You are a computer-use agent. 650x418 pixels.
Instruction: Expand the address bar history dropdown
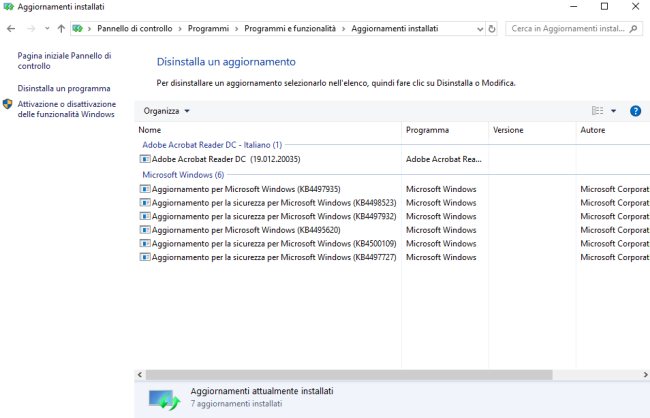(480, 29)
